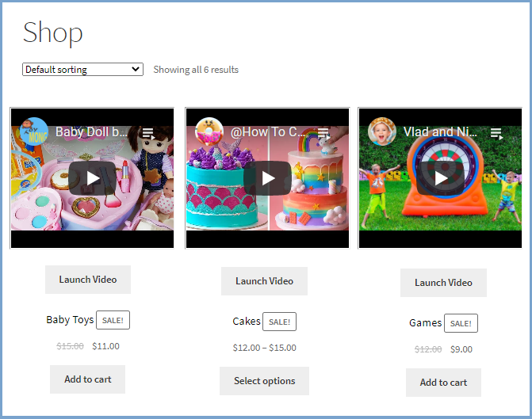Open the Games product link
This screenshot has height=419, width=532.
(426, 322)
